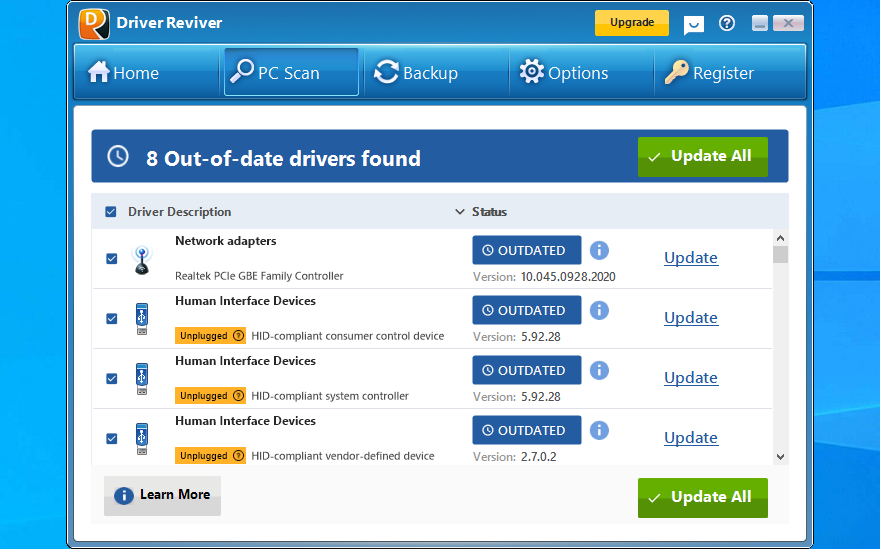Uncheck the Network adapters driver checkbox
The height and width of the screenshot is (549, 880).
112,259
